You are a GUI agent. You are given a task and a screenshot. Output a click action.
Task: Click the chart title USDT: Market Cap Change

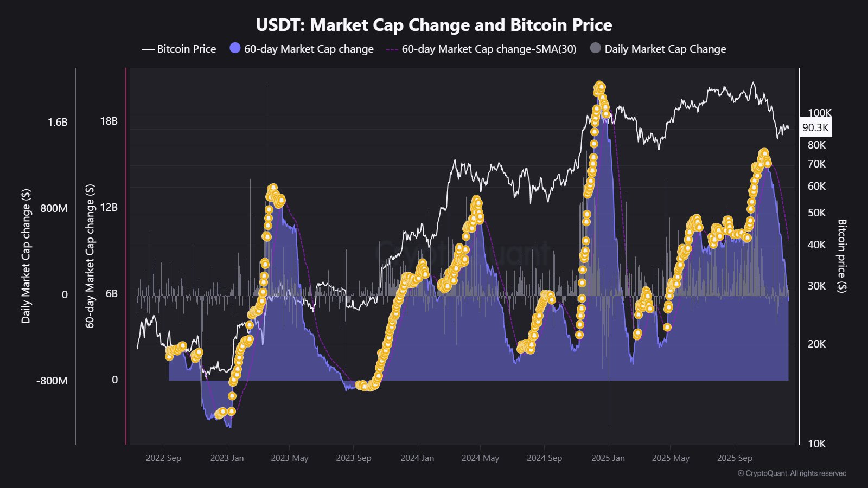click(434, 25)
